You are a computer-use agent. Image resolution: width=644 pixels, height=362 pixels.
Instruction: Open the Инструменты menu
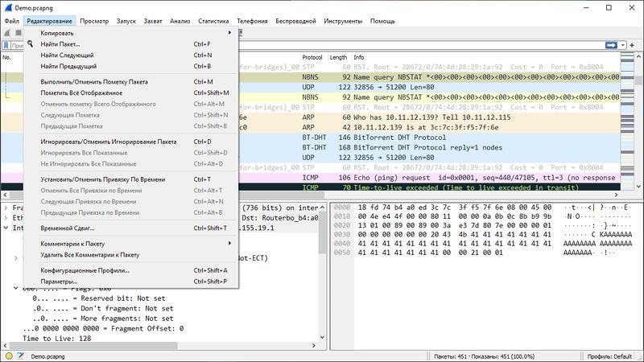click(x=343, y=21)
